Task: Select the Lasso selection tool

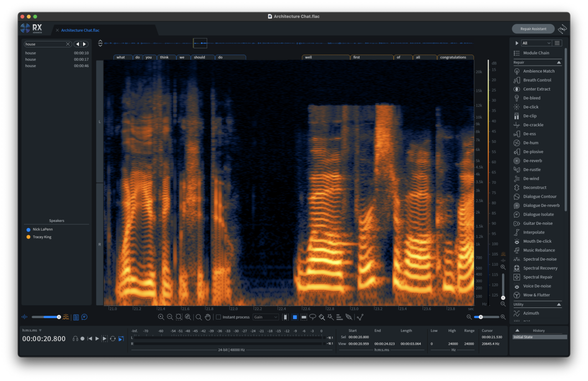Action: [x=313, y=317]
